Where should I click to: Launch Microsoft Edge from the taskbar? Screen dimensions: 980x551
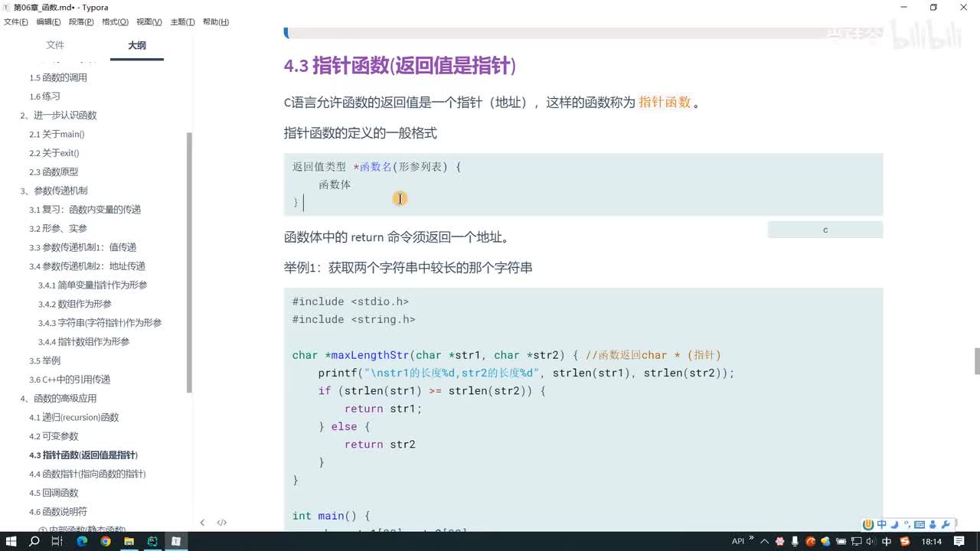coord(82,541)
